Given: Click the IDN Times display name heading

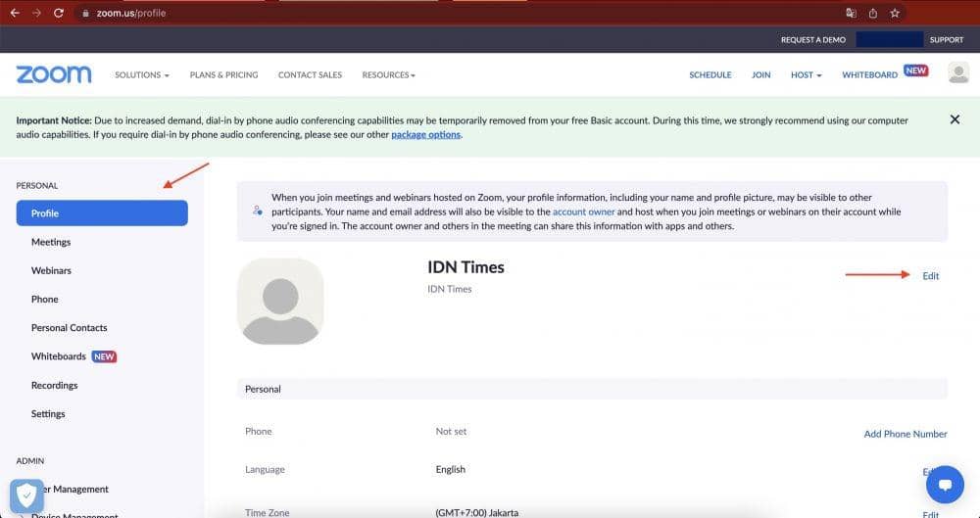Looking at the screenshot, I should pyautogui.click(x=465, y=266).
